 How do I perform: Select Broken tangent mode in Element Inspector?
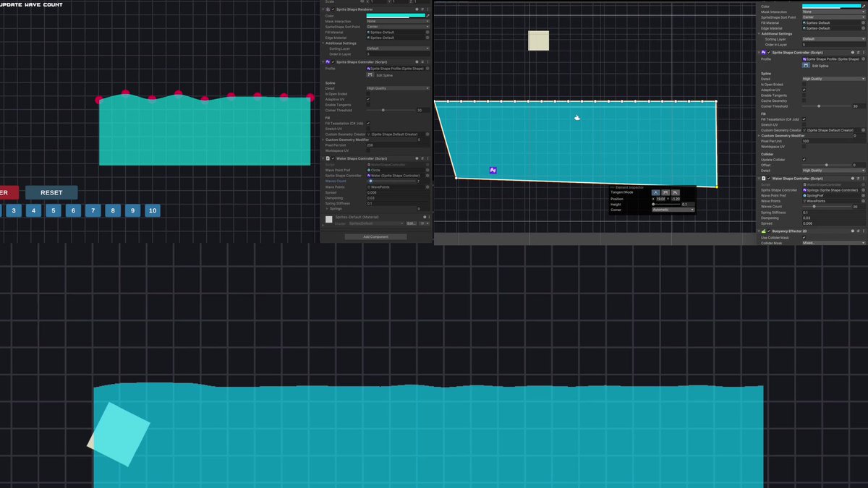click(676, 192)
